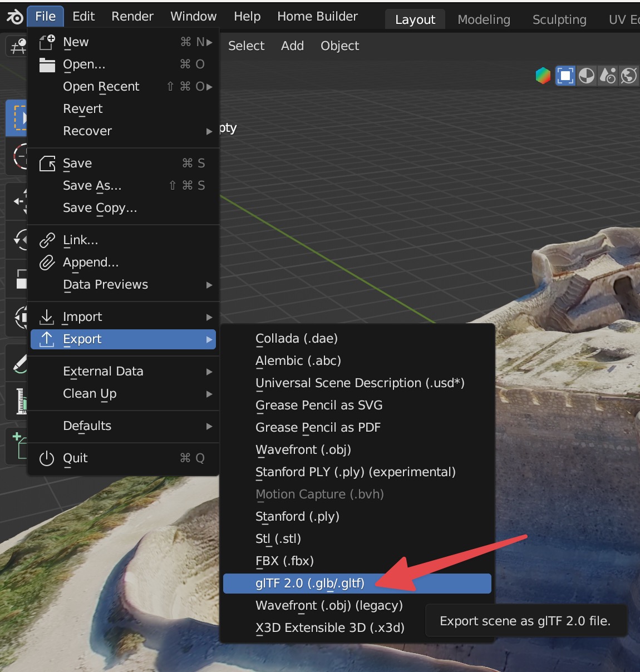The width and height of the screenshot is (640, 672).
Task: Click the rainbow material preview sphere icon
Action: click(543, 76)
